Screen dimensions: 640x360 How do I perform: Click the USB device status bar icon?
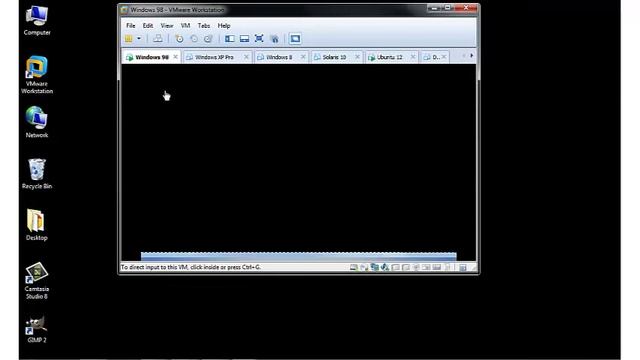pyautogui.click(x=385, y=267)
